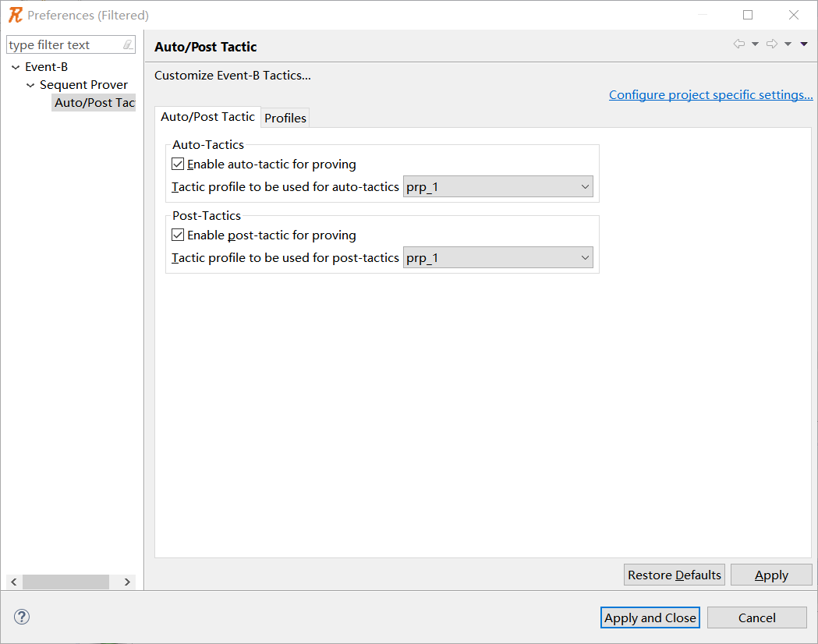
Task: Click the Cancel button
Action: (x=756, y=617)
